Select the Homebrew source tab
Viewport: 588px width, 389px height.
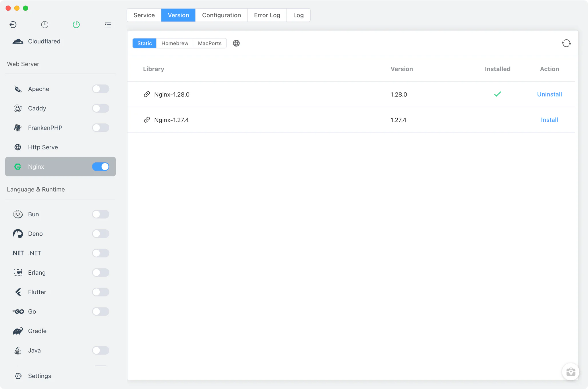pos(175,43)
